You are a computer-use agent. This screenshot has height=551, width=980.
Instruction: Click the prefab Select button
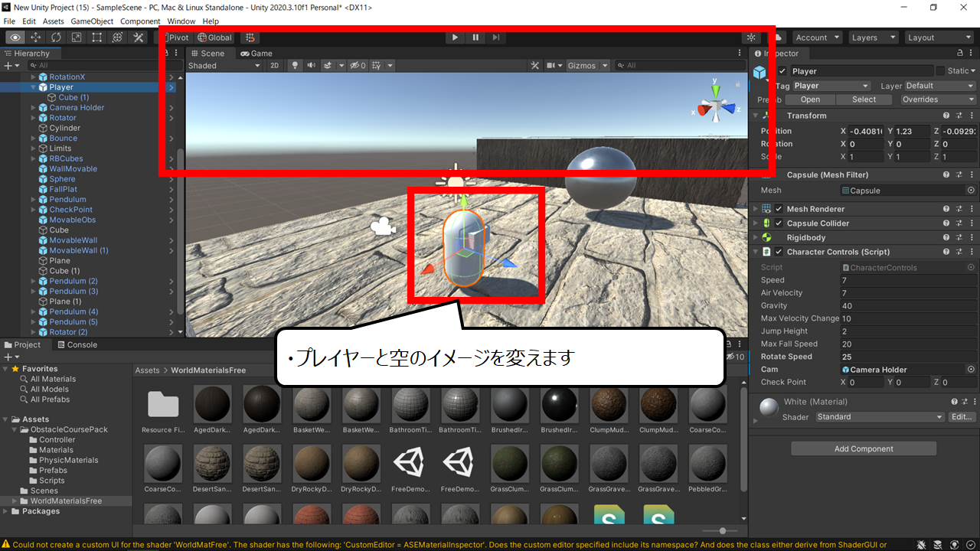tap(864, 99)
